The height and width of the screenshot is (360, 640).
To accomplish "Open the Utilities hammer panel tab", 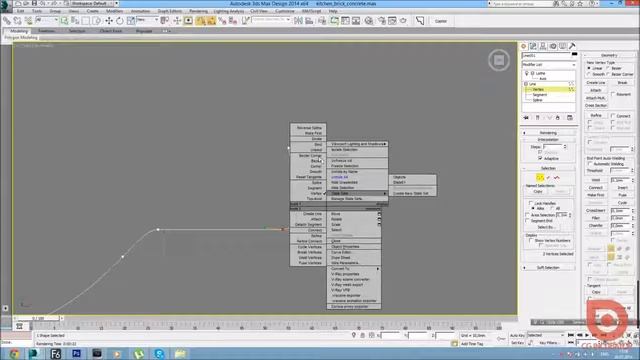I will (572, 46).
